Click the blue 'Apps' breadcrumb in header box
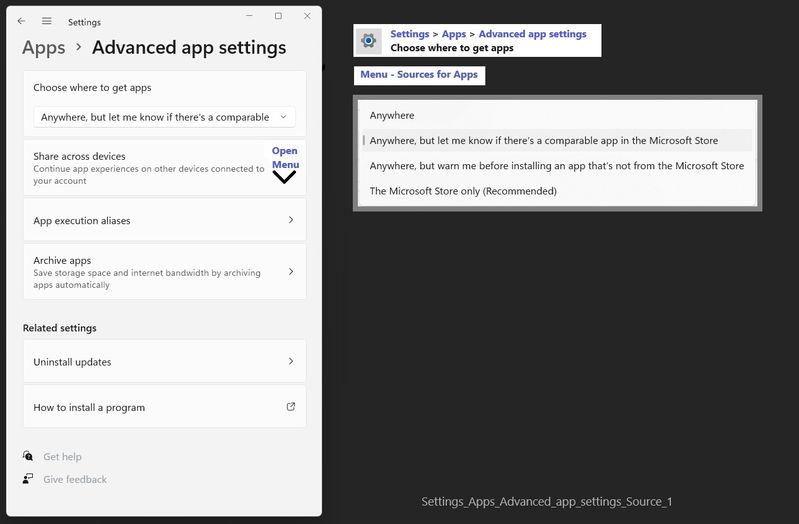 pyautogui.click(x=454, y=34)
